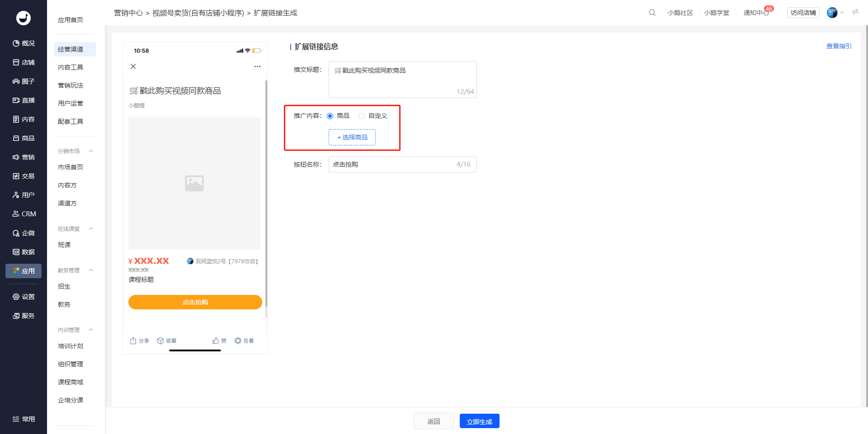Click the 选择商品 button
This screenshot has width=868, height=434.
tap(352, 137)
